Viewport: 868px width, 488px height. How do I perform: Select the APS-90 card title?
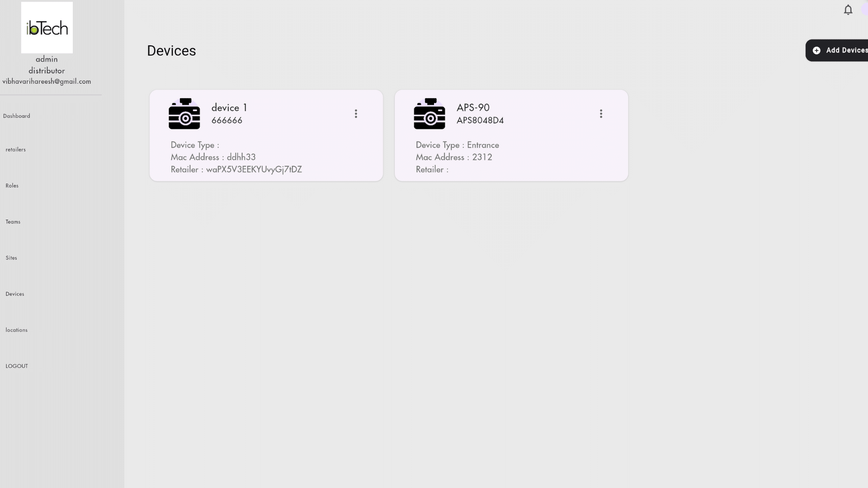pos(473,108)
